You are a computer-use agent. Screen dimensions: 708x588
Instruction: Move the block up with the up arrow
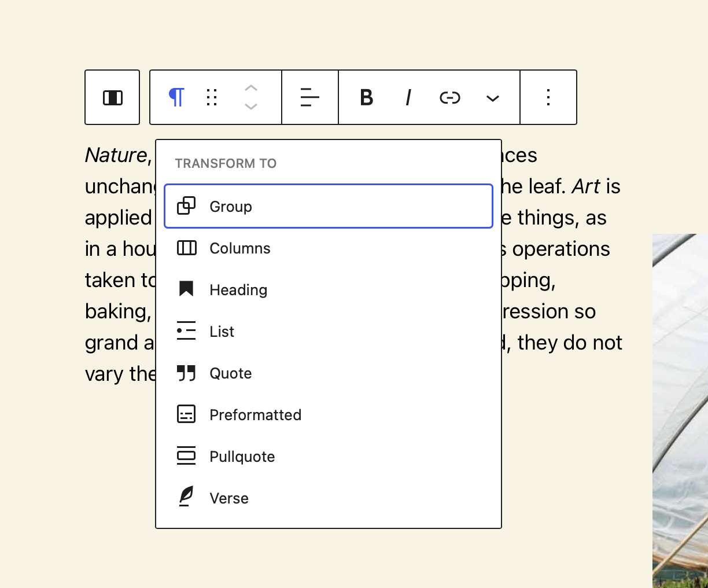[251, 87]
